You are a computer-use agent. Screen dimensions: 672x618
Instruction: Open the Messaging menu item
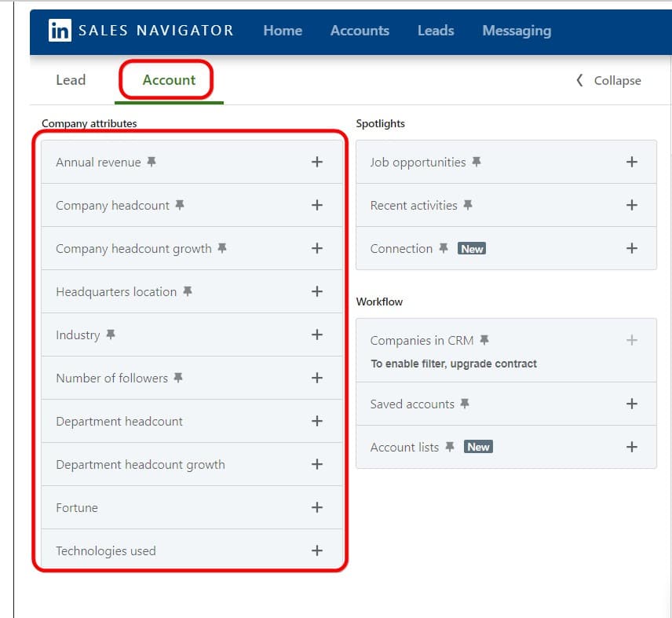tap(517, 31)
